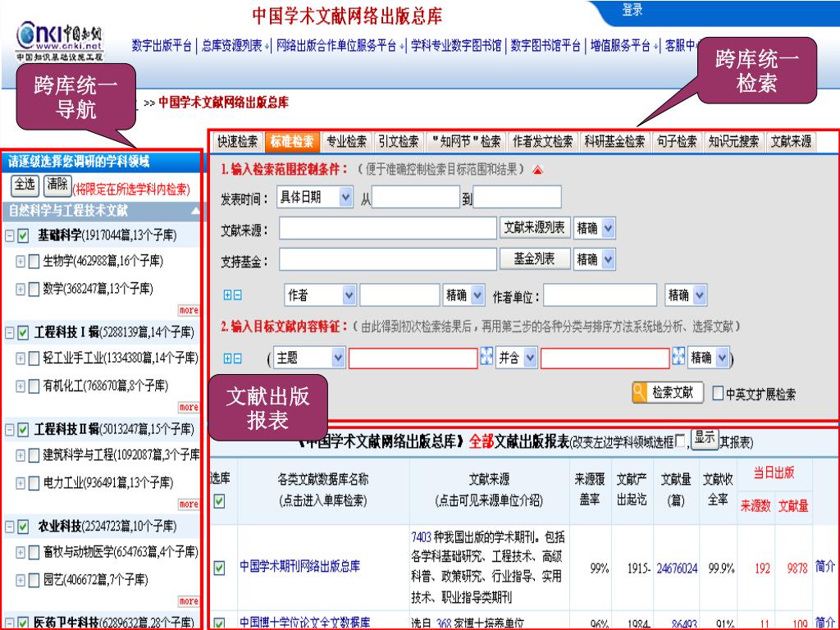Expand the 数学 tree node
This screenshot has width=840, height=630.
coord(21,290)
